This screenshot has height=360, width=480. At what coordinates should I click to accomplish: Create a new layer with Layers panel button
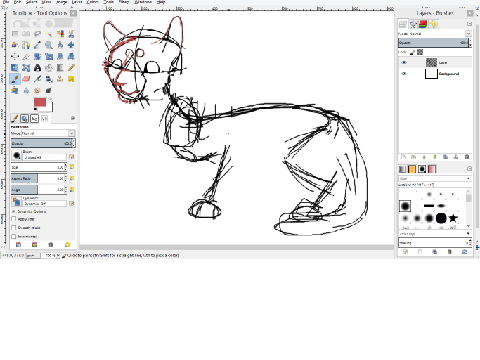click(x=403, y=157)
